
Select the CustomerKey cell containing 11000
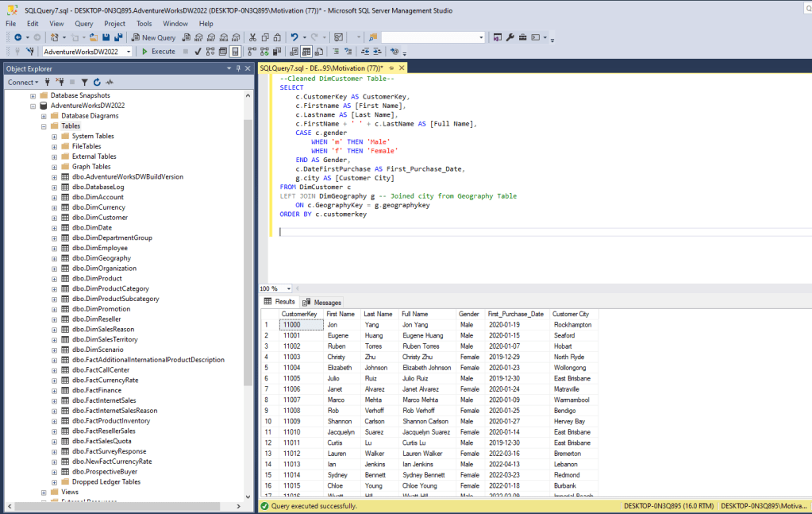click(299, 325)
